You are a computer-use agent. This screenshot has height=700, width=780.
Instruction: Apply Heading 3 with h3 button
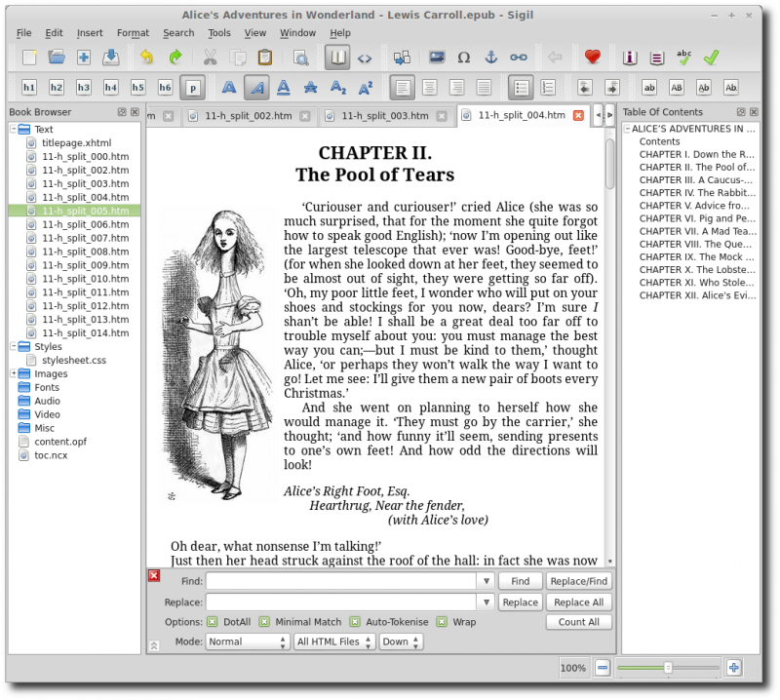pos(84,88)
